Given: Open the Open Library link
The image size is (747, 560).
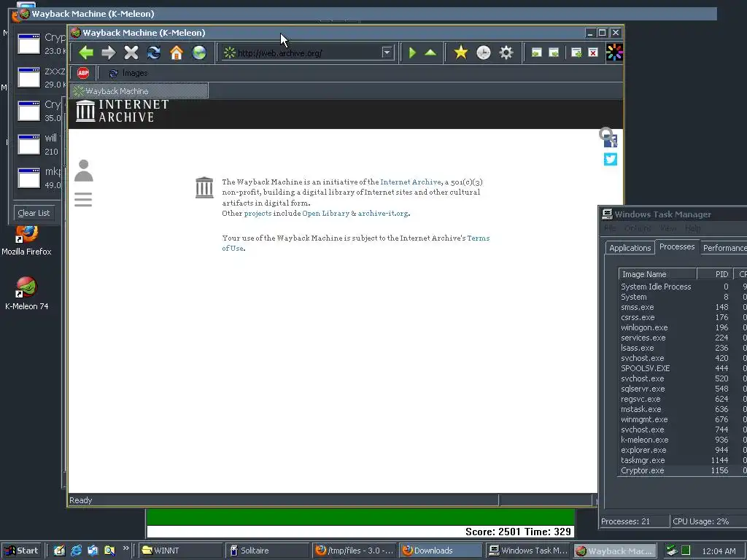Looking at the screenshot, I should tap(325, 214).
